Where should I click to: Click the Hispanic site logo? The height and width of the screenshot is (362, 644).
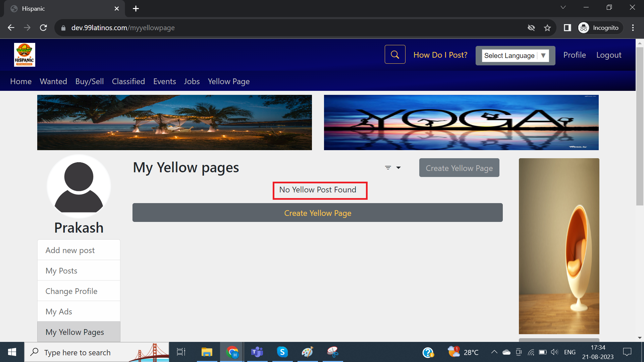click(24, 55)
